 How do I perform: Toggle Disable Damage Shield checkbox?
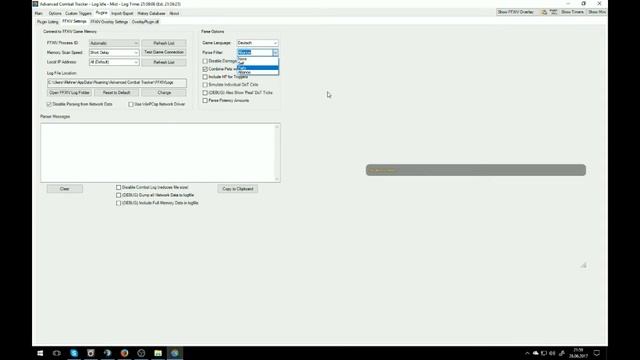[205, 61]
